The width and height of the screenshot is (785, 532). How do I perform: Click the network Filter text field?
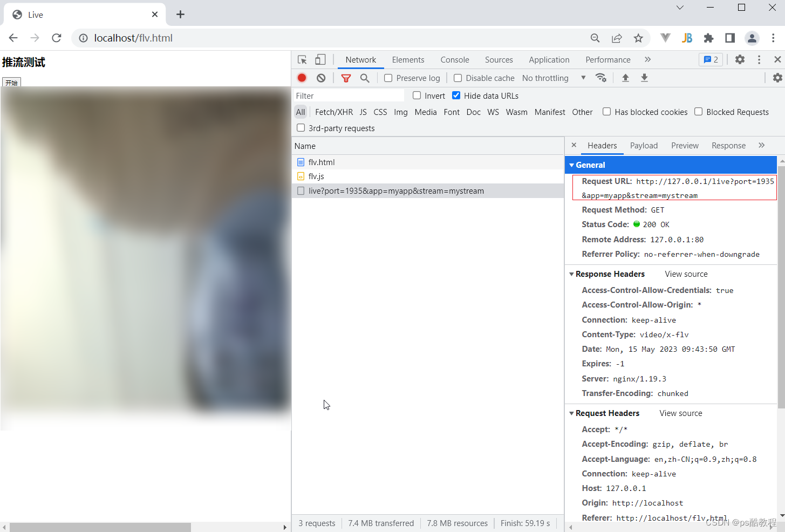coord(349,96)
